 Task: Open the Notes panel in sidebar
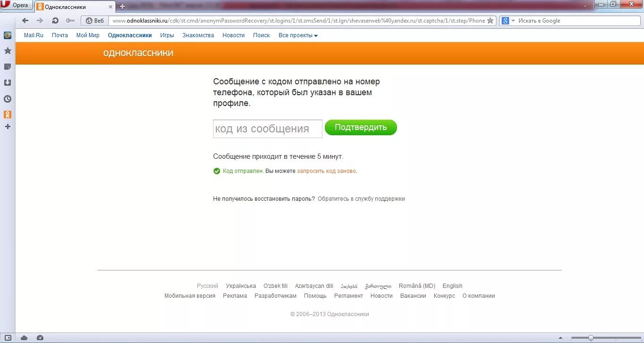[x=8, y=66]
